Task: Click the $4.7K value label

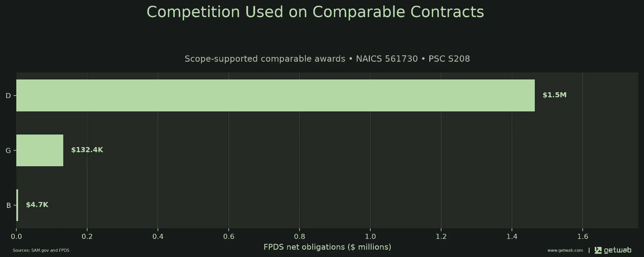Action: 37,205
